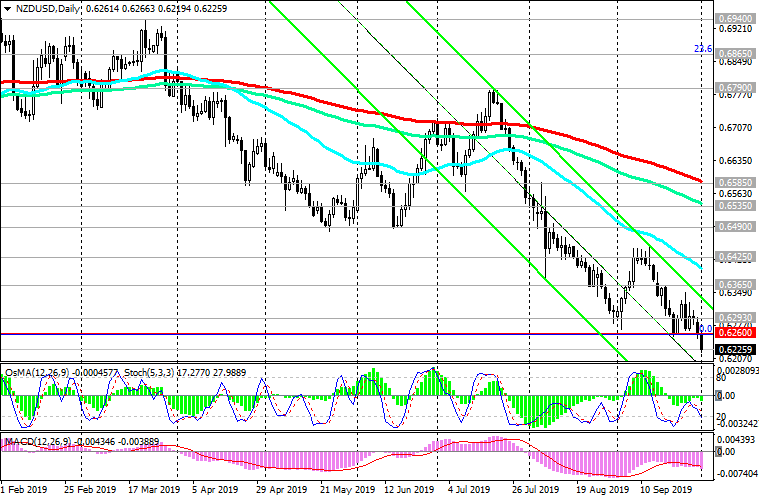Click the chart title arrow icon beside NZDUSD

[x=8, y=8]
